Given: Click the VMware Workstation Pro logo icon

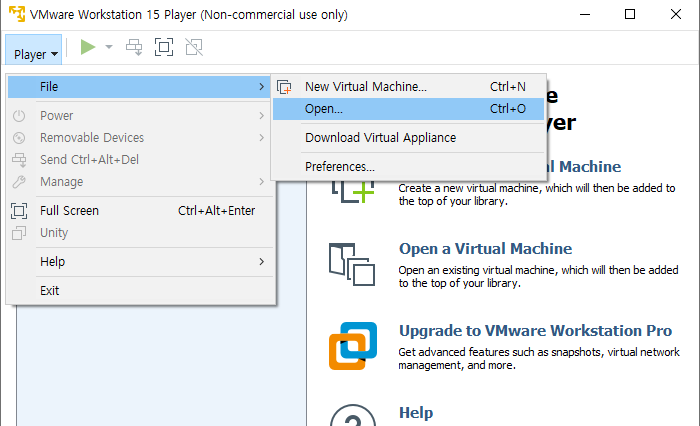Looking at the screenshot, I should 353,346.
